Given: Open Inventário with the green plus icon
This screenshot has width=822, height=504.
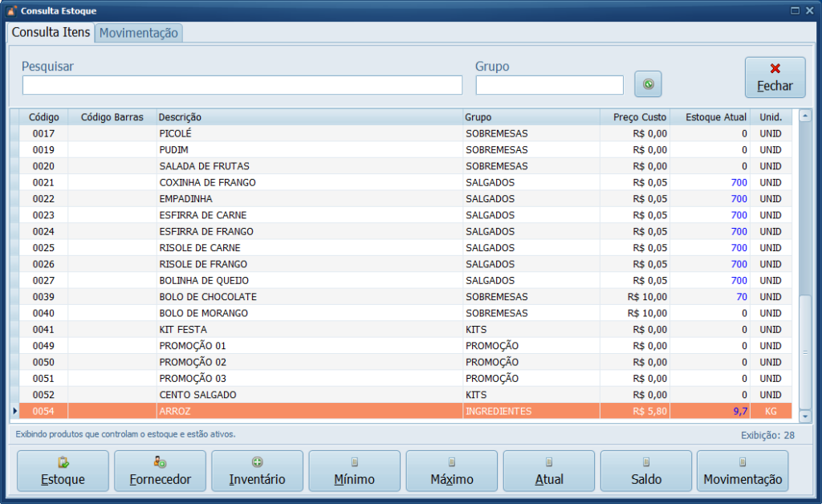Looking at the screenshot, I should [x=257, y=471].
